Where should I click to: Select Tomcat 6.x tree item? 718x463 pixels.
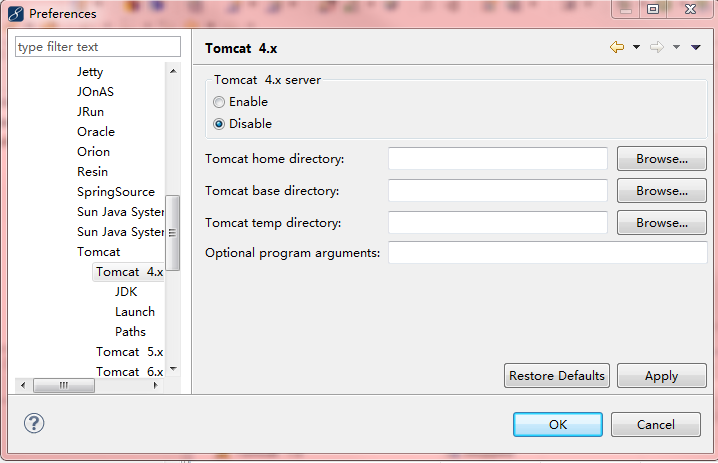pos(130,371)
